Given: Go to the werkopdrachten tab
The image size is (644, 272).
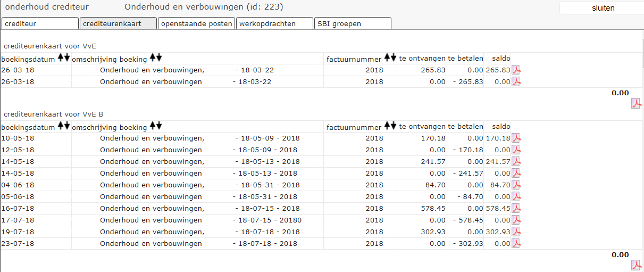Looking at the screenshot, I should click(274, 23).
